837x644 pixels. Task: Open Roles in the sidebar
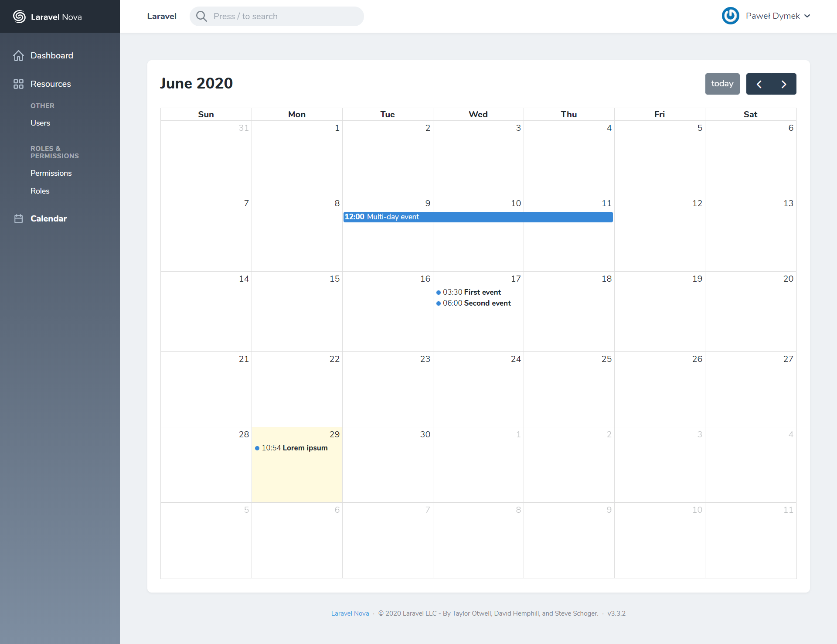pyautogui.click(x=40, y=191)
